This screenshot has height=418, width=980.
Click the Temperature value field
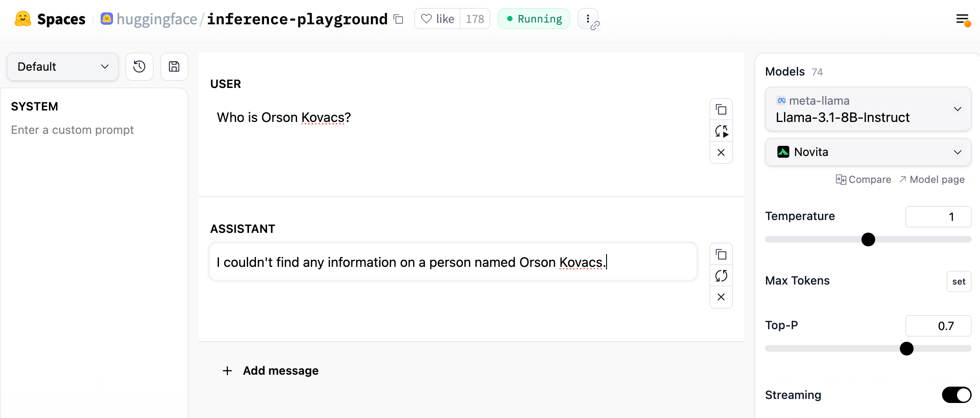938,217
